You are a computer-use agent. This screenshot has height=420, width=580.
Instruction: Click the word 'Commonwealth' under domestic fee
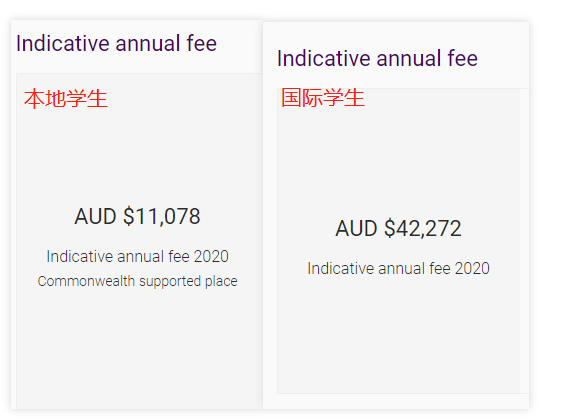[x=86, y=281]
